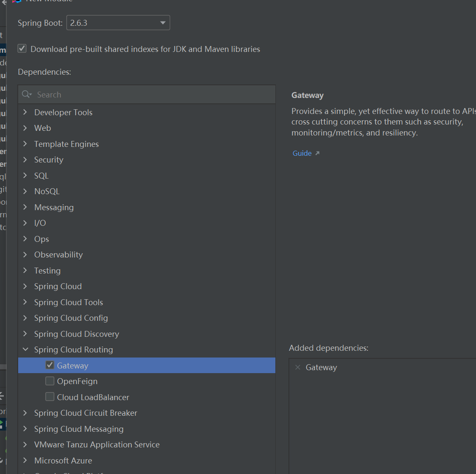Uncheck the Gateway dependency checkbox
476x474 pixels.
pos(50,365)
